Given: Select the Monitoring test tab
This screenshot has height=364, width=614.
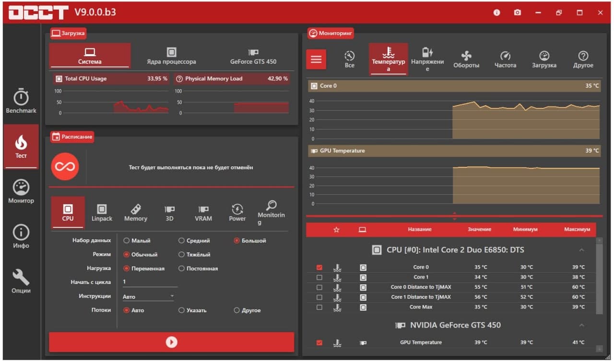Looking at the screenshot, I should pos(271,212).
